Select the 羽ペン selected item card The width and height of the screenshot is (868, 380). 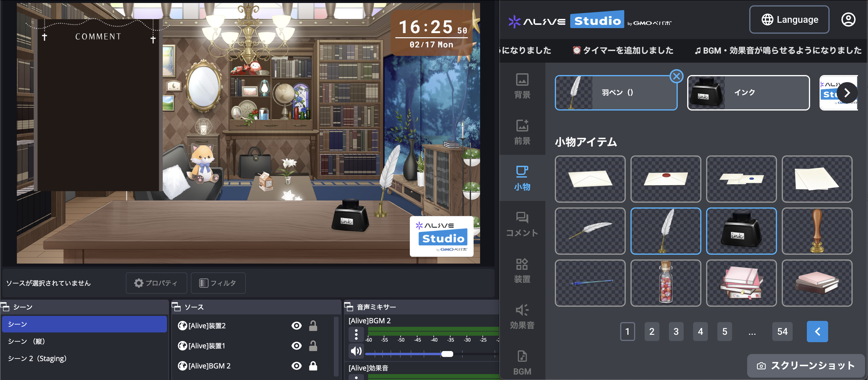pyautogui.click(x=616, y=93)
